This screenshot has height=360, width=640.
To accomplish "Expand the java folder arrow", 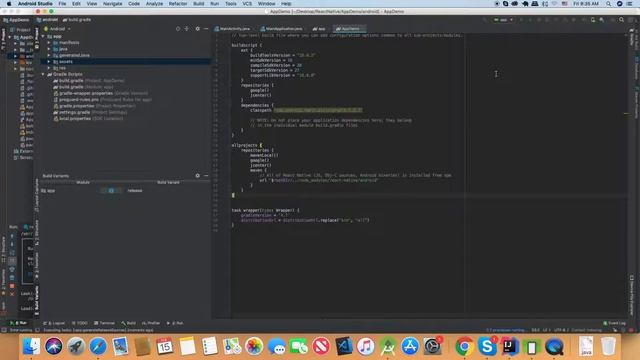I will 49,49.
